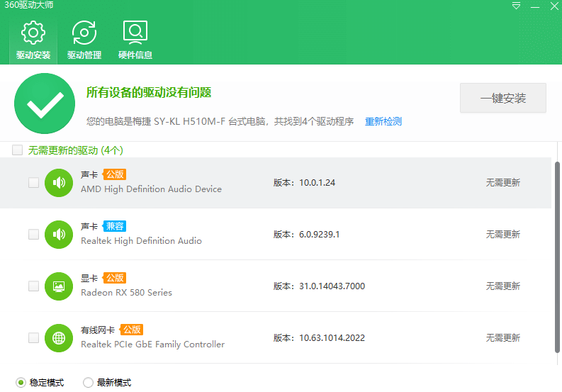Close the 360驱动大师 window
This screenshot has height=392, width=562.
pyautogui.click(x=554, y=6)
